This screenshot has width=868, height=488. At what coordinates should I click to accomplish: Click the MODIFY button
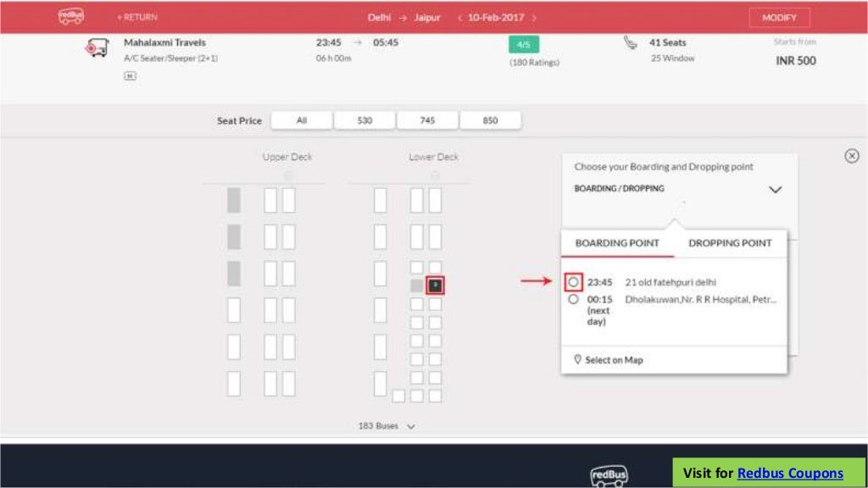780,18
